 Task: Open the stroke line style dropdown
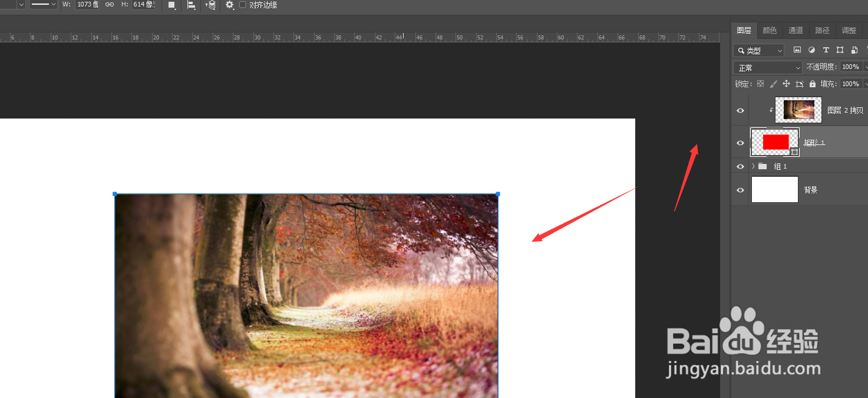point(44,5)
